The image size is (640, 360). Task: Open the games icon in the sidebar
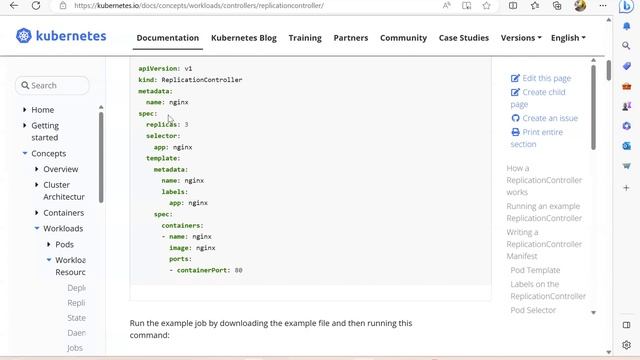click(x=627, y=106)
